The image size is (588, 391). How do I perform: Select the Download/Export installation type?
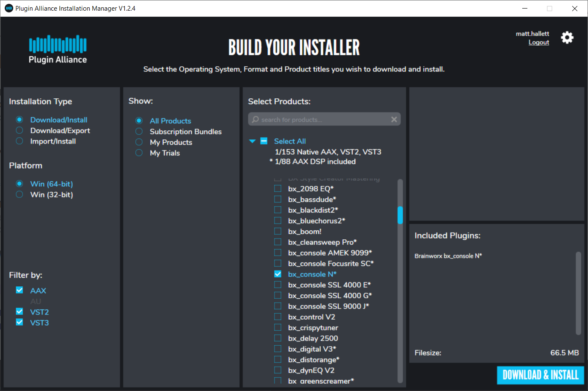[19, 130]
